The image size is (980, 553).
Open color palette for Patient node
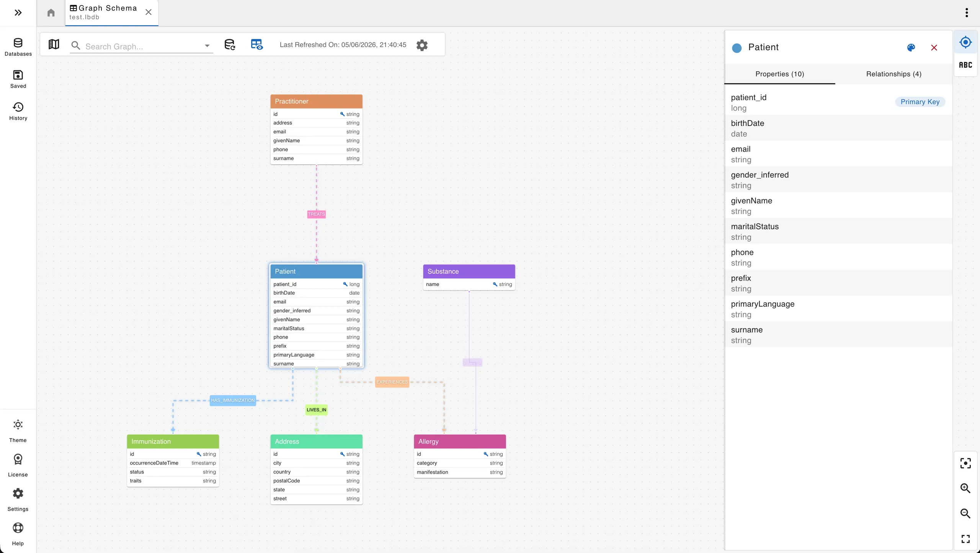point(911,47)
